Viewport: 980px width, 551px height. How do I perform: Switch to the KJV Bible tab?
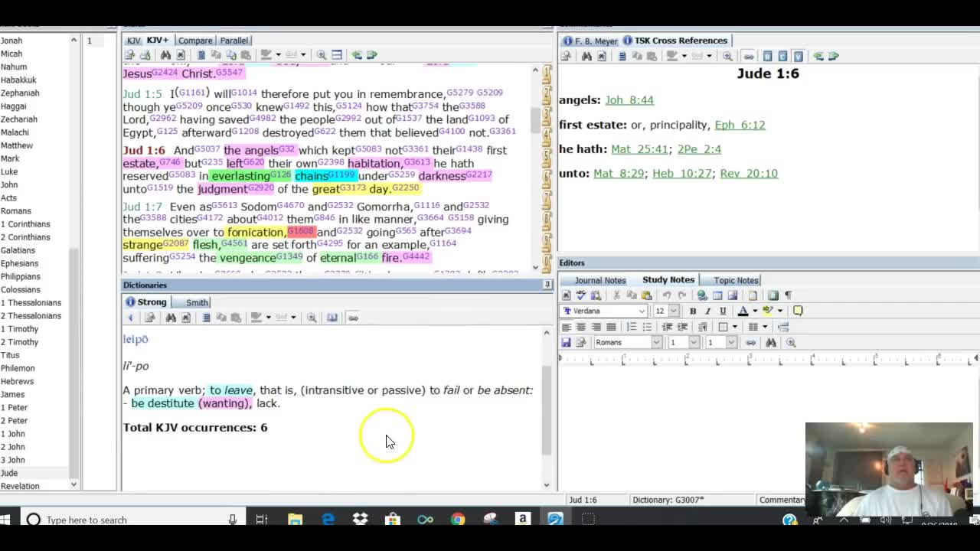[x=134, y=41]
